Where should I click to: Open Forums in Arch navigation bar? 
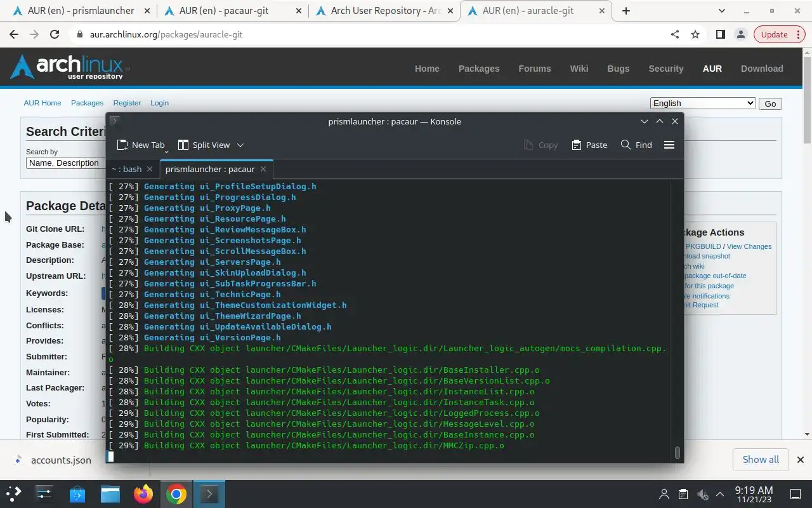(x=535, y=69)
